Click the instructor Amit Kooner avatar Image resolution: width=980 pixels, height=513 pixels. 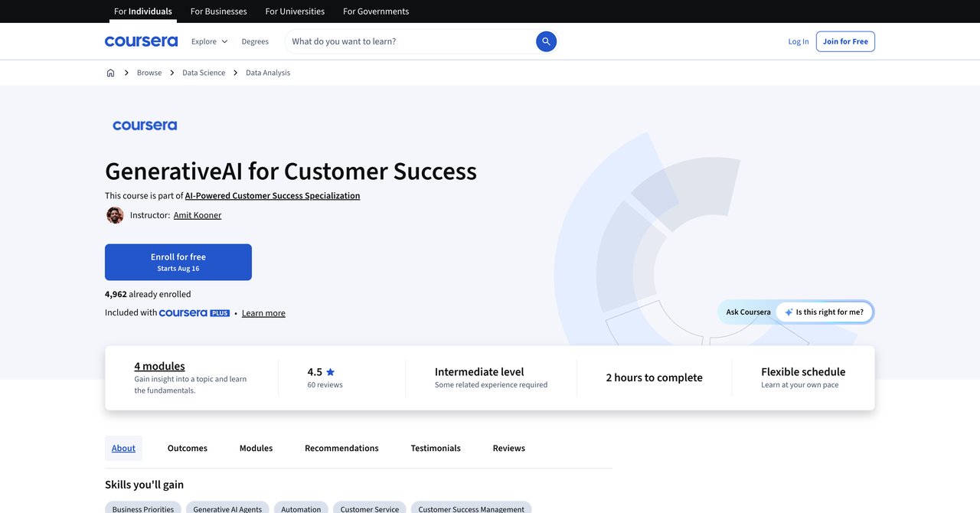(115, 215)
